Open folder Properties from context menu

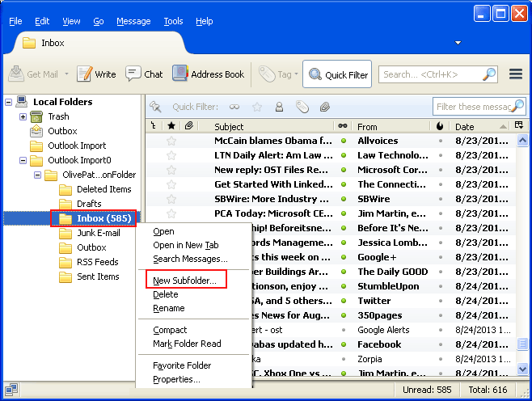click(x=176, y=379)
